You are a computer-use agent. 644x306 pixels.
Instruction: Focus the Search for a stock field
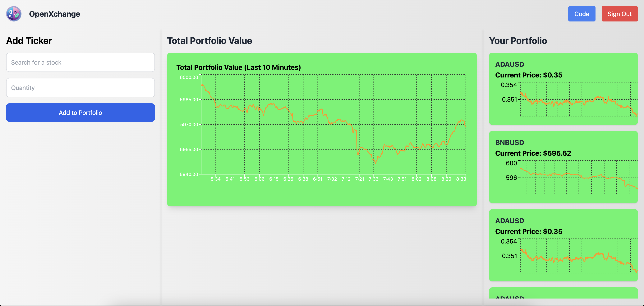point(80,62)
